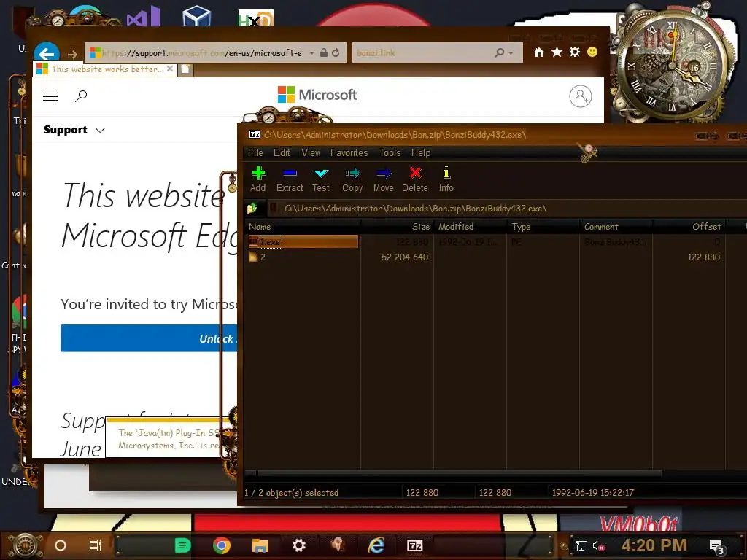
Task: Click the Internet Explorer Forward arrow
Action: click(72, 54)
